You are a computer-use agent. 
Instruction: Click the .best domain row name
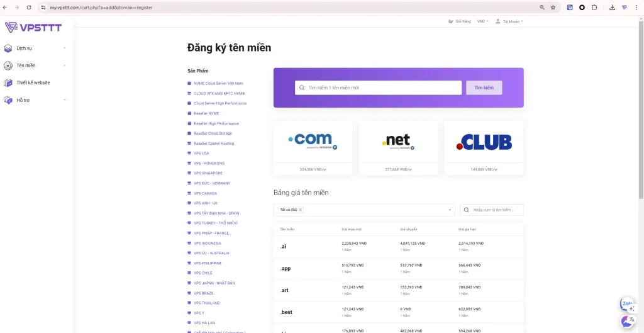coord(286,312)
